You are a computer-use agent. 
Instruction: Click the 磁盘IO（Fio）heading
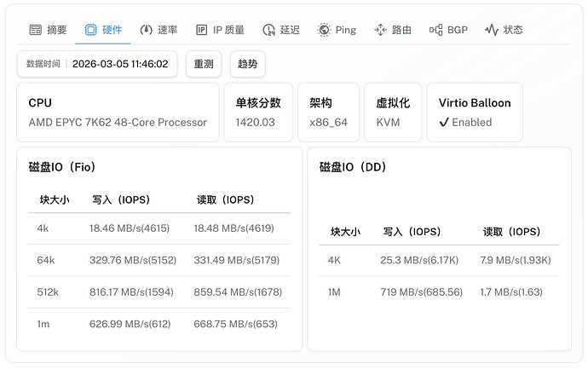click(62, 167)
